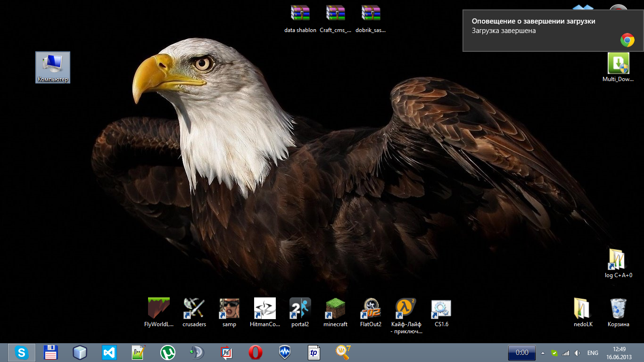Select the HitmanCo shortcut icon
Viewport: 644px width, 362px height.
[265, 313]
